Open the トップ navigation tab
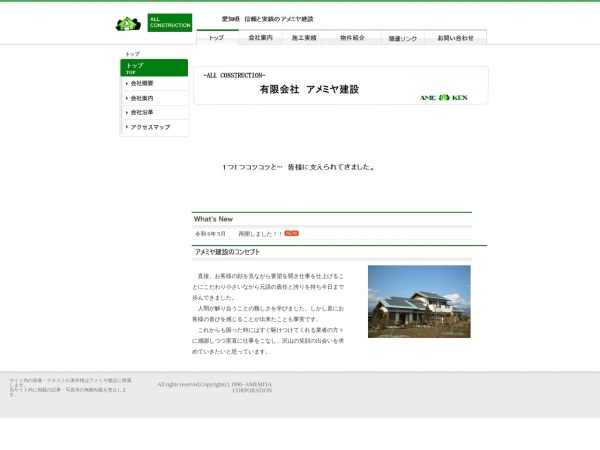The image size is (600, 450). pyautogui.click(x=217, y=38)
